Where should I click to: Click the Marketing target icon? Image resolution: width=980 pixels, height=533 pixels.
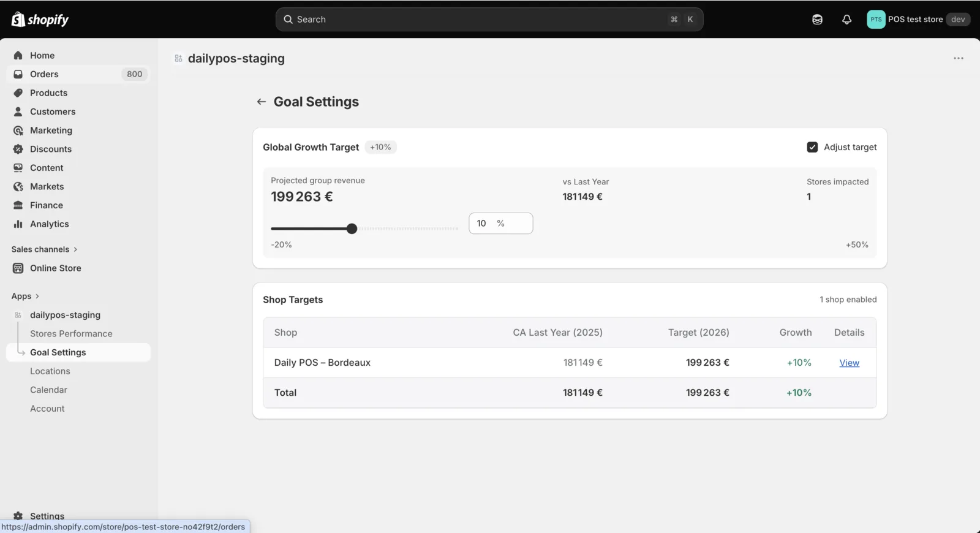pos(18,130)
